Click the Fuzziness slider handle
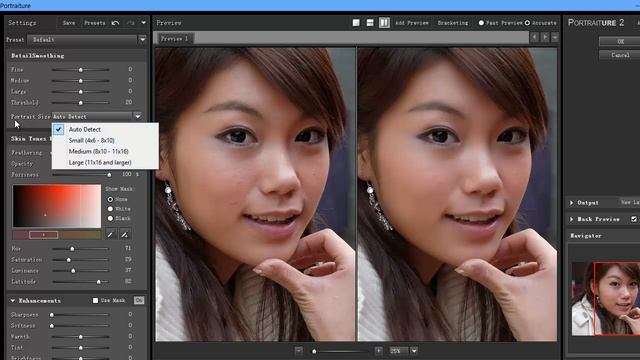 pos(109,175)
